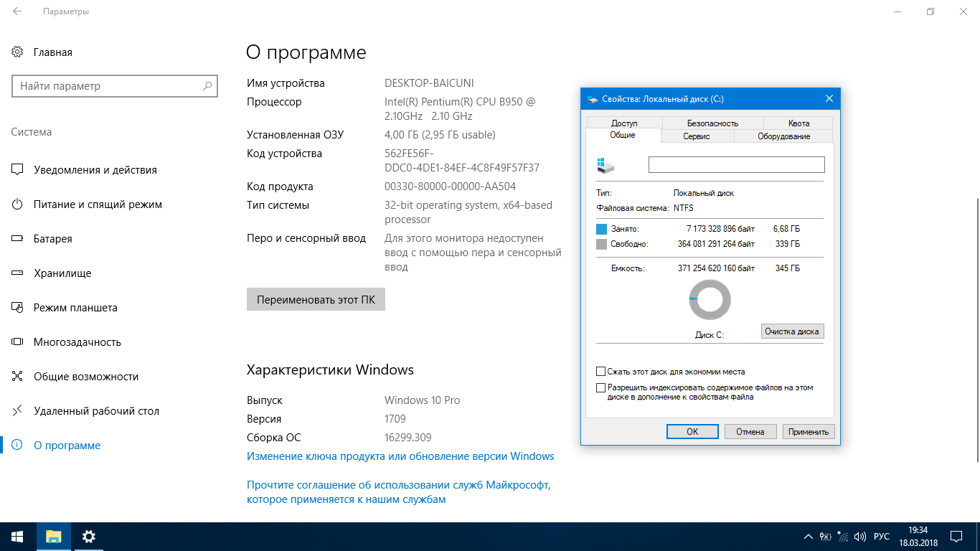Open the battery status tray icon
Image resolution: width=980 pixels, height=551 pixels.
coord(826,537)
